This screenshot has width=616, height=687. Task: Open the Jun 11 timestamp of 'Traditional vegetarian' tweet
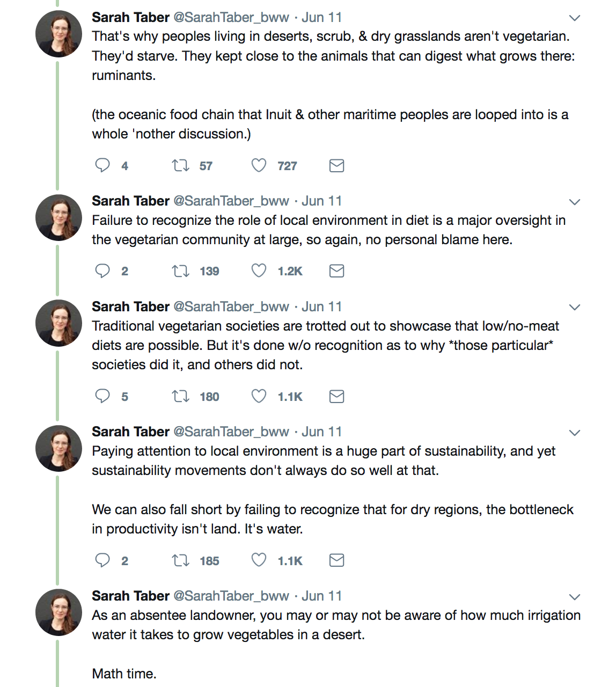(321, 306)
